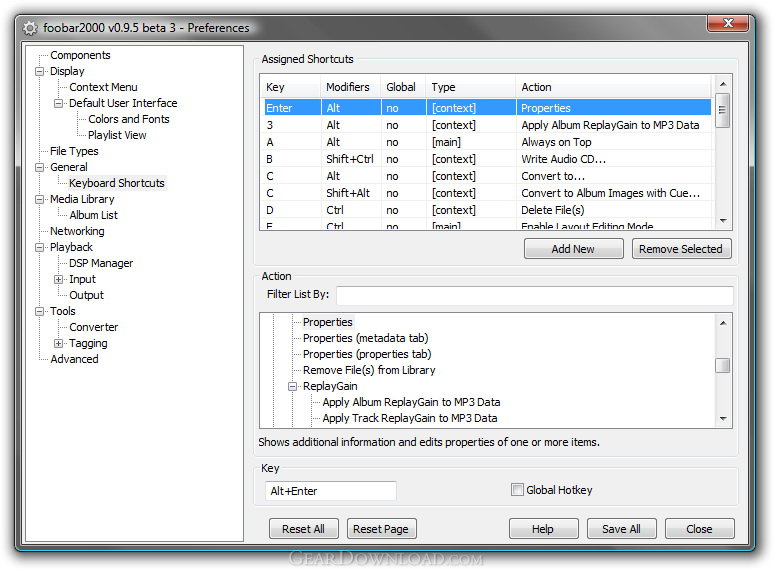Click the action tree scrollbar thumb
The image size is (774, 570).
[723, 366]
